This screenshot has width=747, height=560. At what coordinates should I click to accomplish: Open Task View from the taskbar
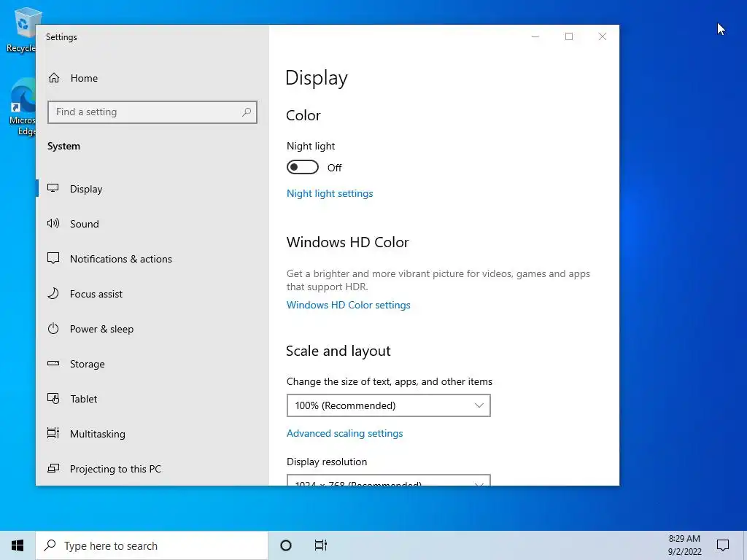click(321, 545)
